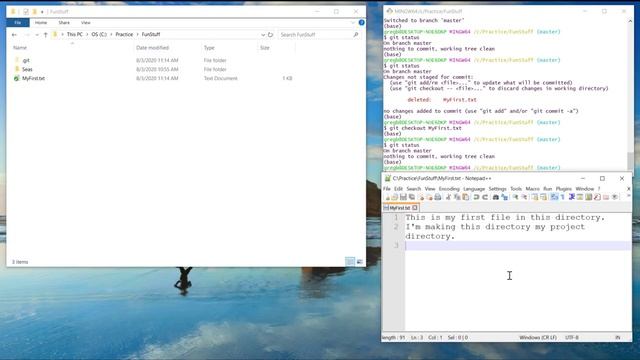This screenshot has width=640, height=360.
Task: Click Replace icon in Notepad++ toolbar
Action: click(504, 197)
